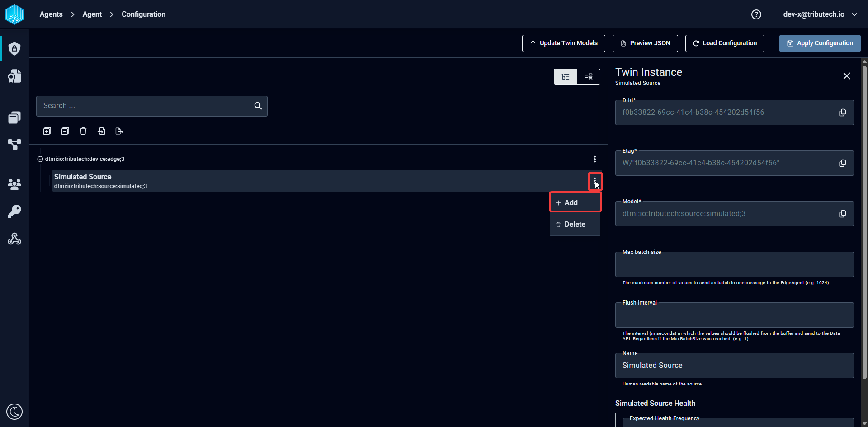
Task: Open the key sidebar section
Action: 14,211
